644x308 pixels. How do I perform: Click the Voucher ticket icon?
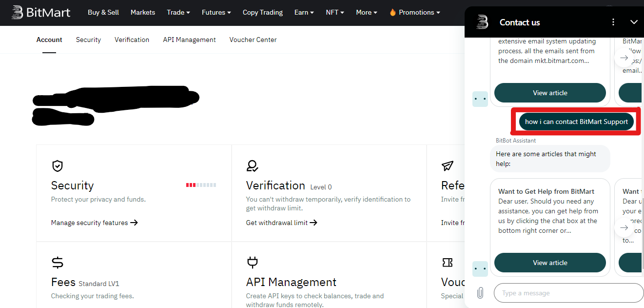click(x=447, y=263)
